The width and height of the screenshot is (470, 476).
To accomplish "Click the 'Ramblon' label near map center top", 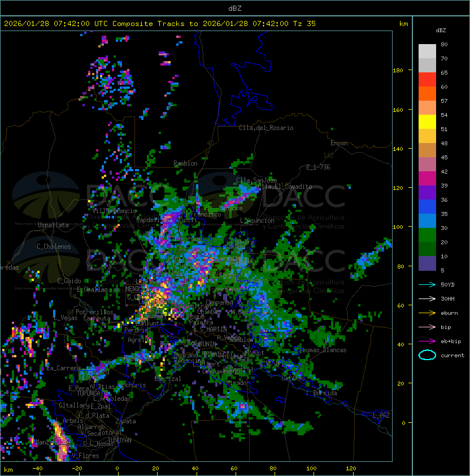I will coord(185,163).
